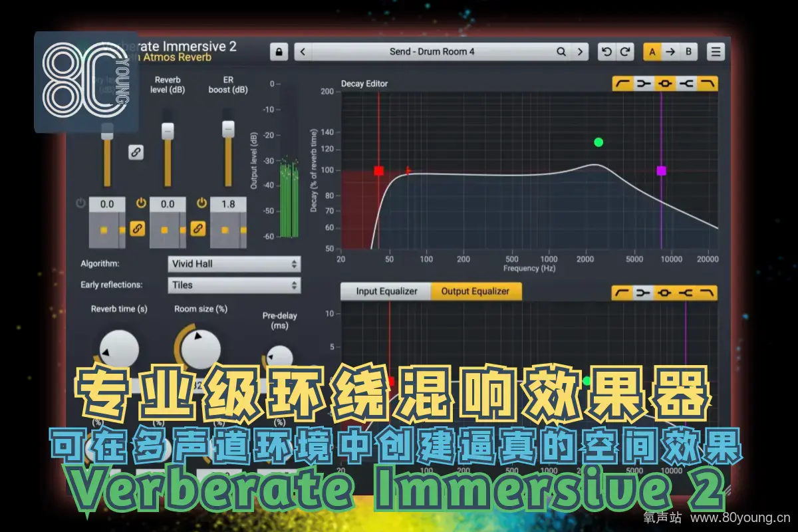Click Reverb level value field 0.0
The width and height of the screenshot is (798, 532).
coord(168,204)
